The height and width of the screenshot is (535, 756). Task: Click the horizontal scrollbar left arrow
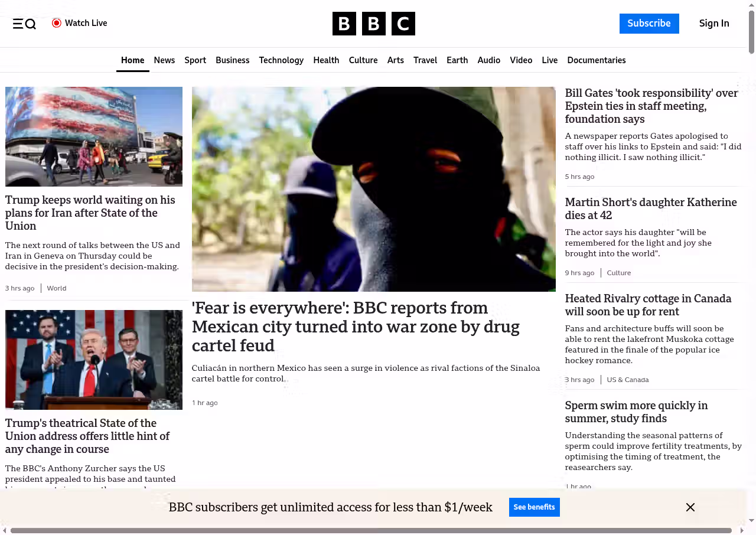[x=4, y=530]
